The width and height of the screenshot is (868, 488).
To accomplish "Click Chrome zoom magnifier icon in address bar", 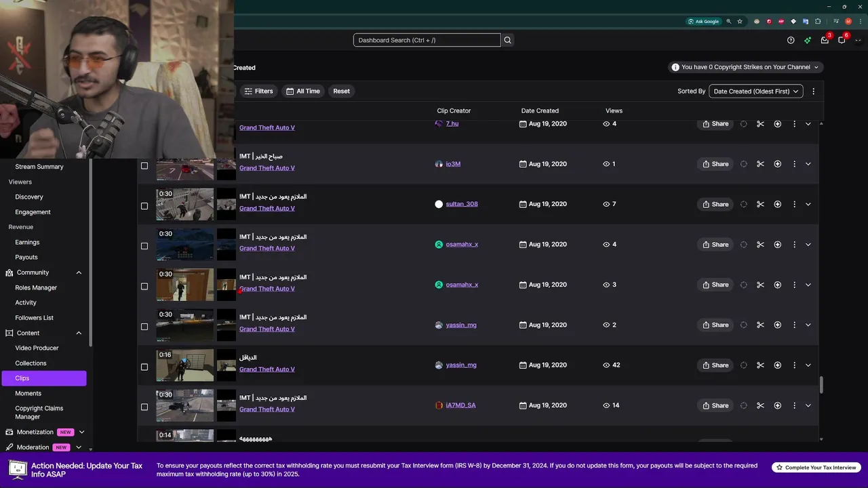I will point(730,21).
